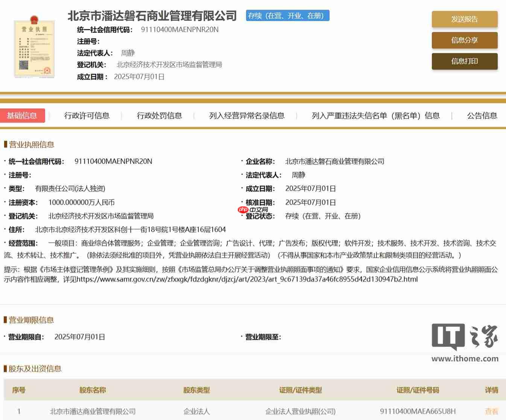This screenshot has width=506, height=420.
Task: Click 查看 in the shareholder details column
Action: click(x=492, y=411)
